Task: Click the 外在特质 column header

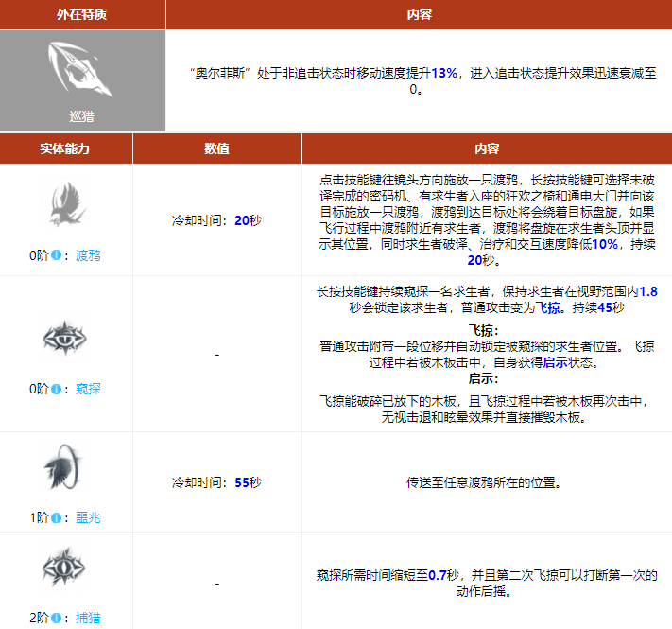Action: click(82, 14)
